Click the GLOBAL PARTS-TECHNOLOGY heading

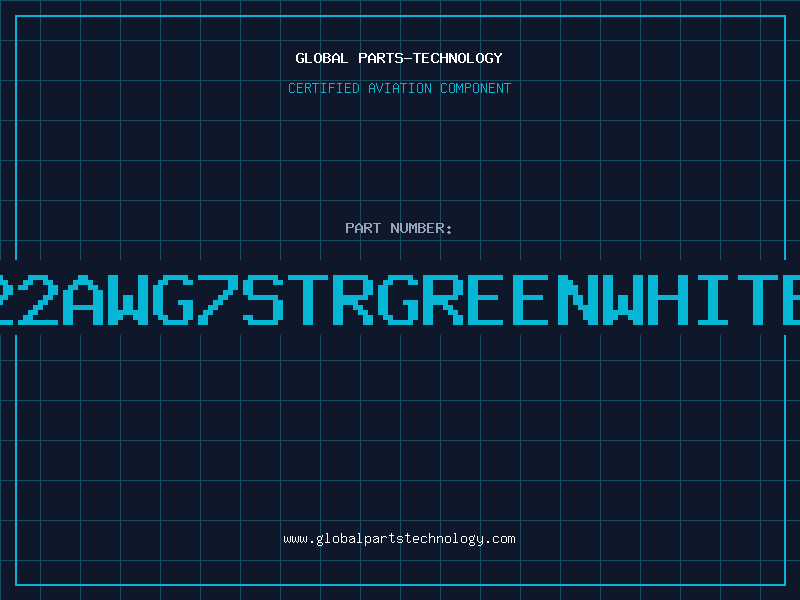pyautogui.click(x=399, y=58)
